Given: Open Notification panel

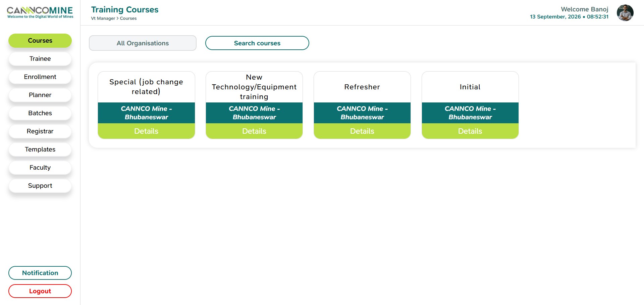Looking at the screenshot, I should click(x=40, y=273).
